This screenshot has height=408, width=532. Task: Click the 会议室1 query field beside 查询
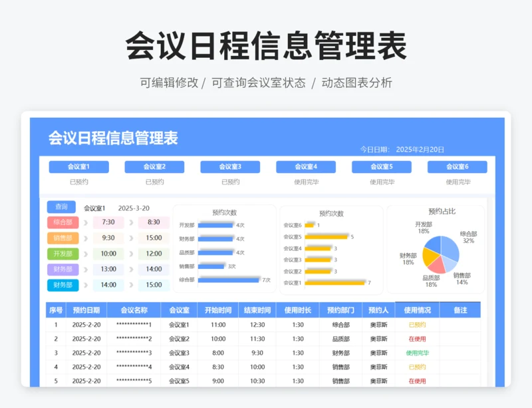point(94,208)
